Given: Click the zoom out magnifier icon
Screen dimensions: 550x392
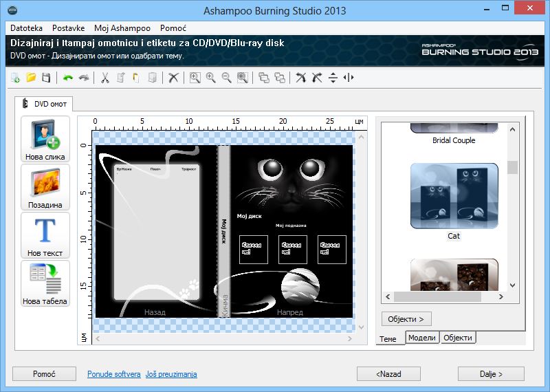Looking at the screenshot, I should (x=226, y=78).
